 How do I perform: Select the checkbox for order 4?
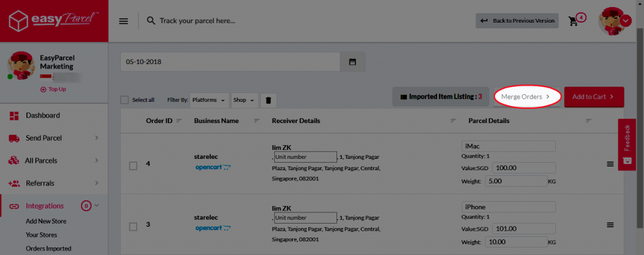[x=133, y=166]
